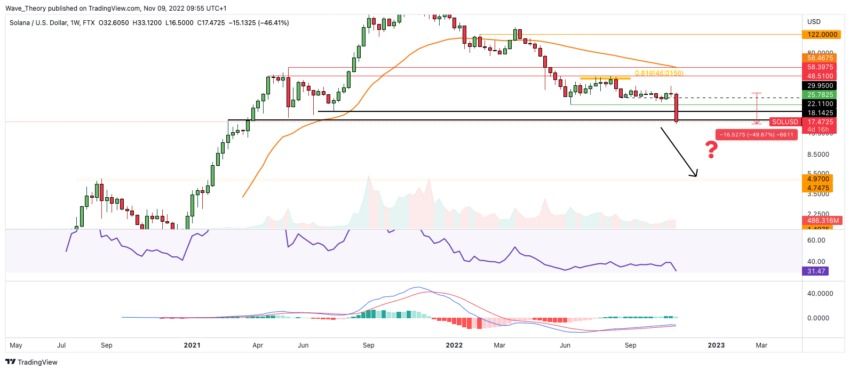The width and height of the screenshot is (850, 371).
Task: Click the SOLUSD price tag label
Action: [x=785, y=122]
